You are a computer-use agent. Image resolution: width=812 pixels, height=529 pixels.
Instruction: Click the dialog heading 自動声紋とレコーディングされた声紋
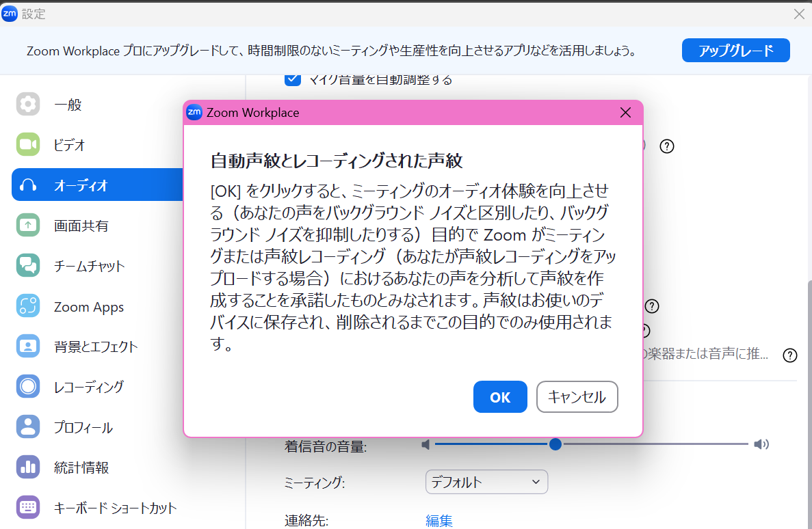pos(336,161)
